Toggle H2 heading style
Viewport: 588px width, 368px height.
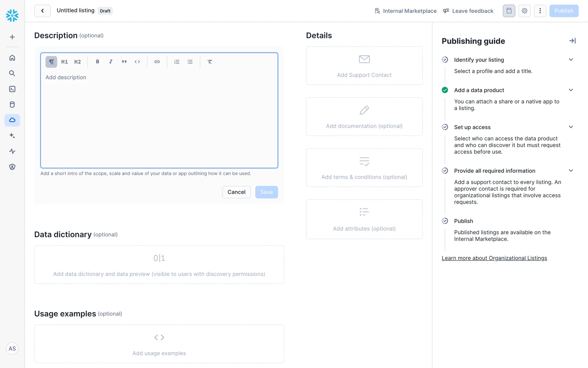[77, 62]
